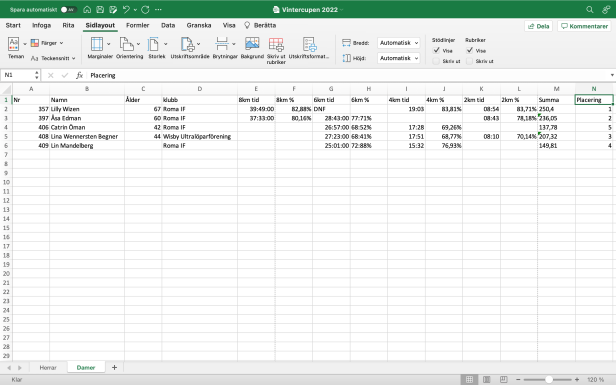Uncheck Visa under Stödlinjer

[x=436, y=50]
